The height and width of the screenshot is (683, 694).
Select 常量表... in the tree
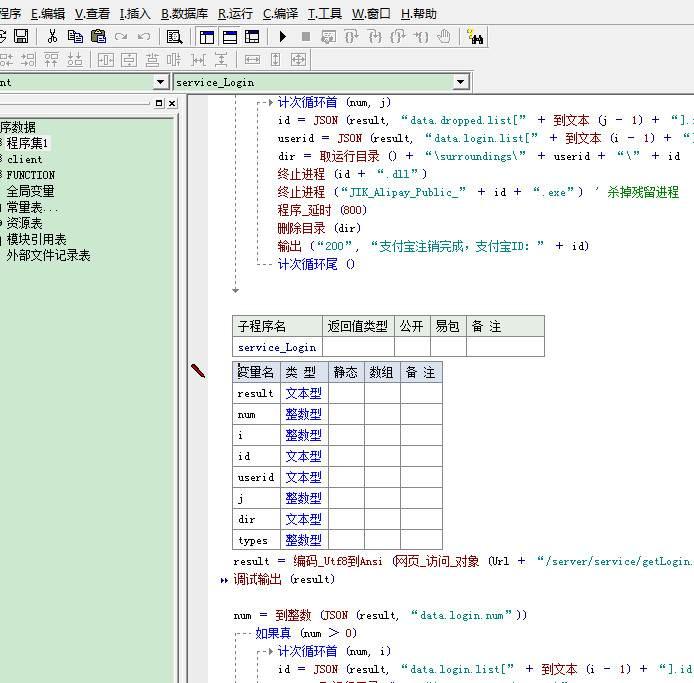[x=32, y=207]
